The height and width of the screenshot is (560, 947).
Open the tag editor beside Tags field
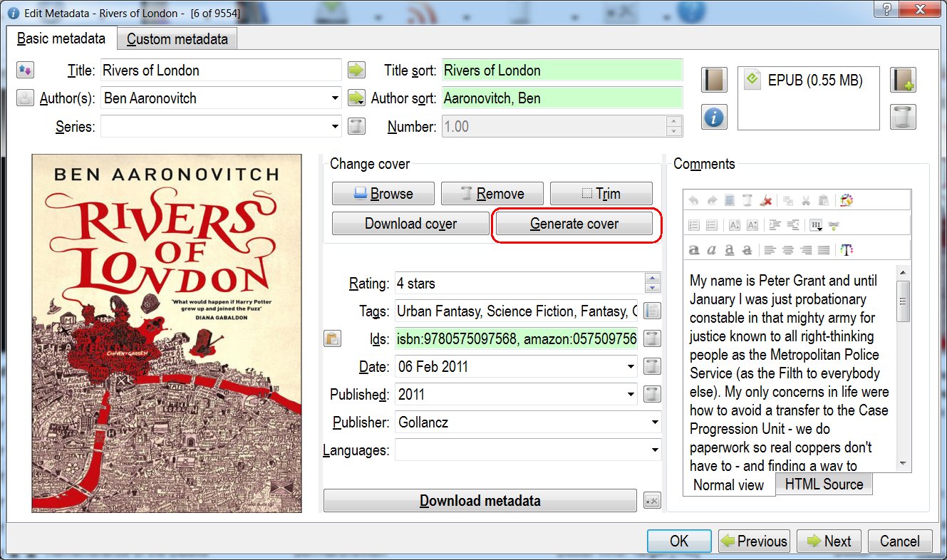tap(652, 311)
